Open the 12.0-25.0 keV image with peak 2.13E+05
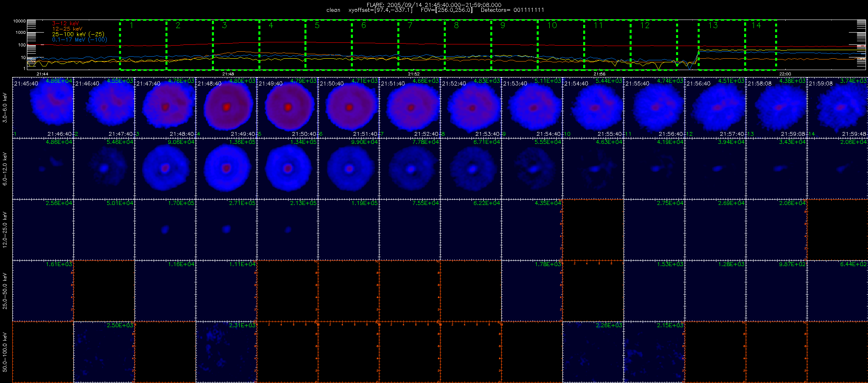Viewport: 868px width, 383px height. click(x=288, y=230)
